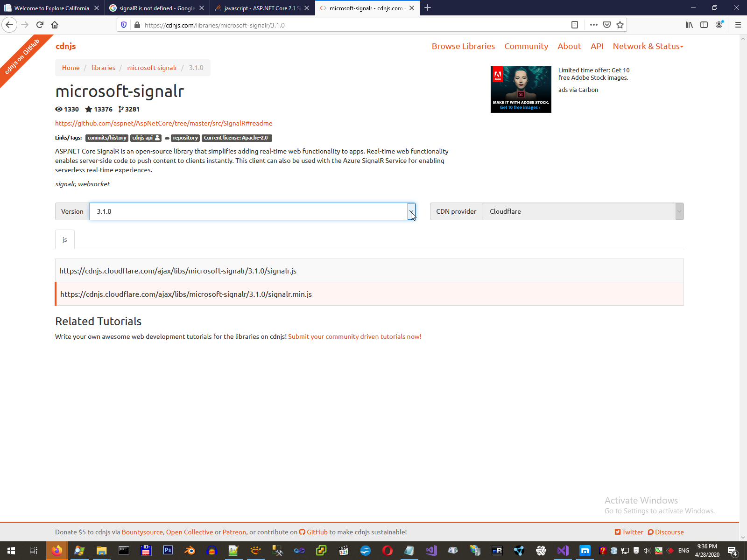Open the Community menu link
The width and height of the screenshot is (747, 560).
coord(526,46)
